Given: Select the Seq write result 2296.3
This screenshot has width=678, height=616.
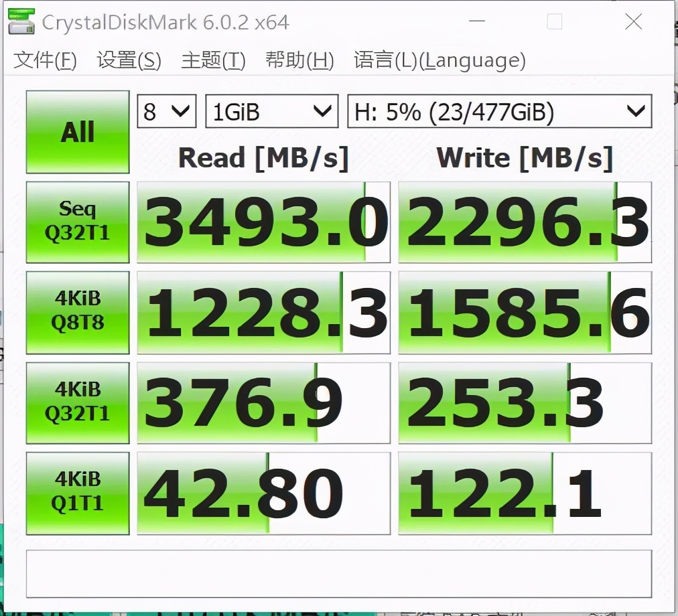Looking at the screenshot, I should tap(525, 222).
